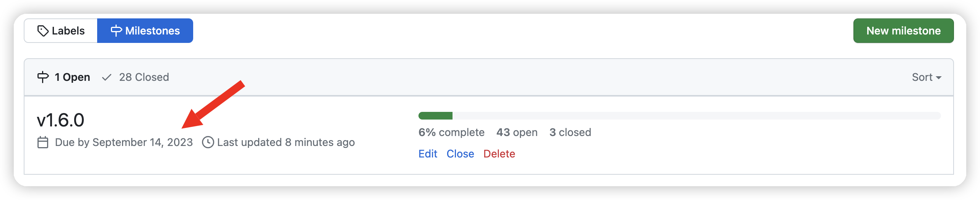Click the calendar icon near the due date

43,143
